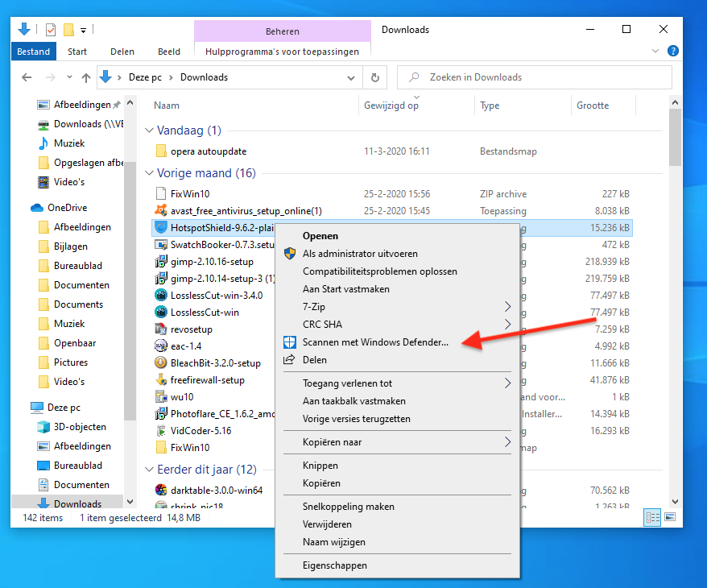Open the Help question mark icon
The width and height of the screenshot is (707, 588).
pyautogui.click(x=673, y=52)
